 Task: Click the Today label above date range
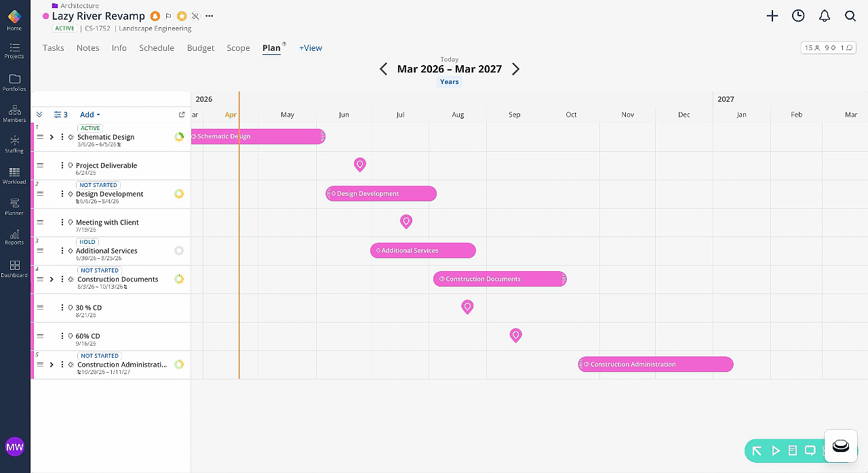point(449,60)
